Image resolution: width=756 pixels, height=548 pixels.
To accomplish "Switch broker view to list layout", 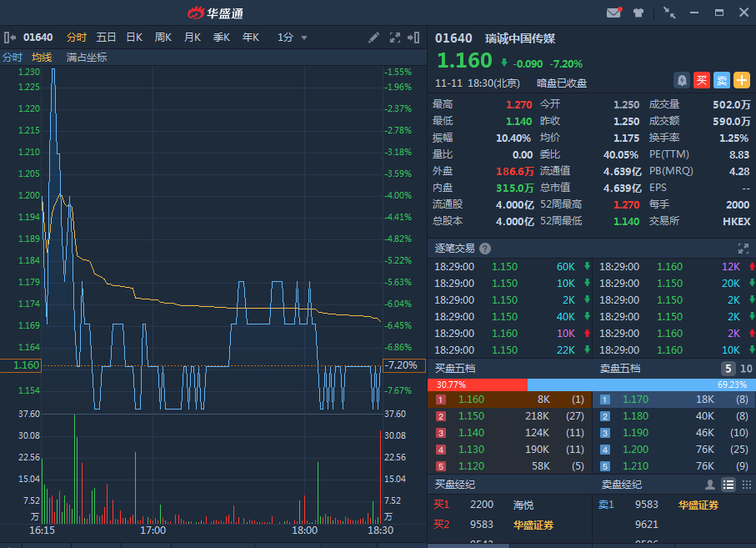I will (x=728, y=485).
